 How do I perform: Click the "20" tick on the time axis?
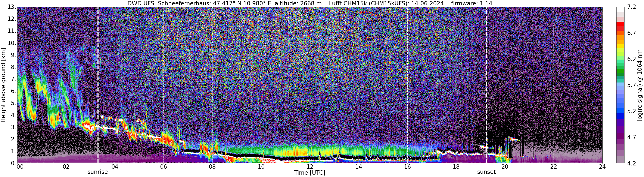(x=505, y=167)
